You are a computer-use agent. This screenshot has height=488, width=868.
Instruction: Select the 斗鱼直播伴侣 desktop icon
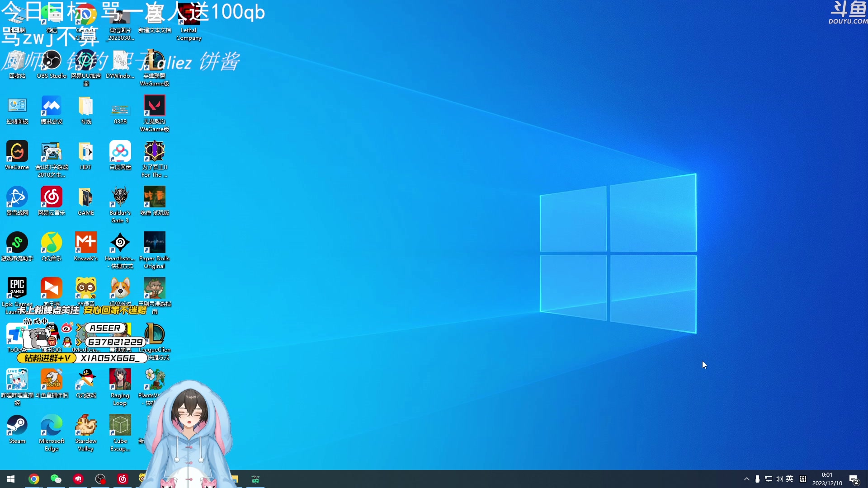pyautogui.click(x=52, y=384)
